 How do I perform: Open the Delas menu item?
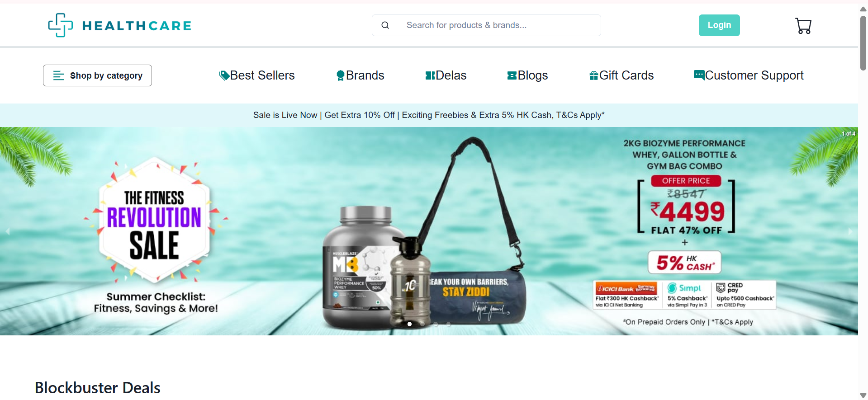click(446, 75)
